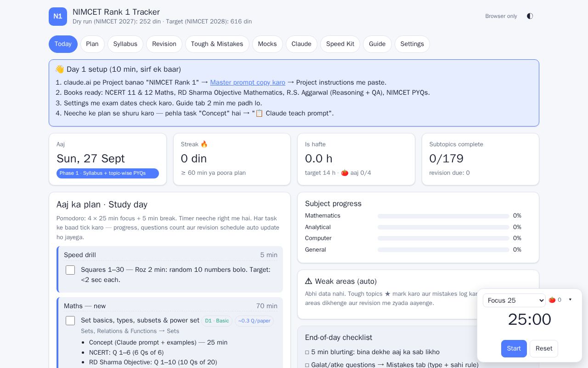This screenshot has width=588, height=368.
Task: Tick the Set basics subtopic checkbox
Action: [x=70, y=321]
